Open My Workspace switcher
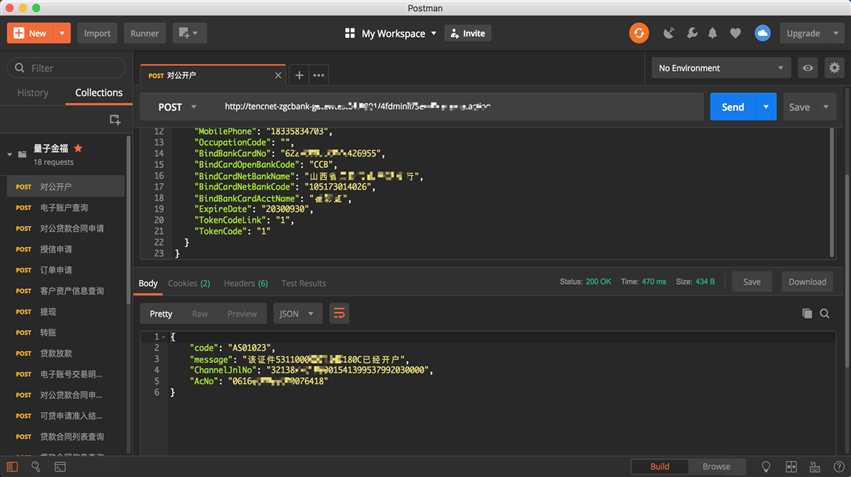 pyautogui.click(x=391, y=33)
